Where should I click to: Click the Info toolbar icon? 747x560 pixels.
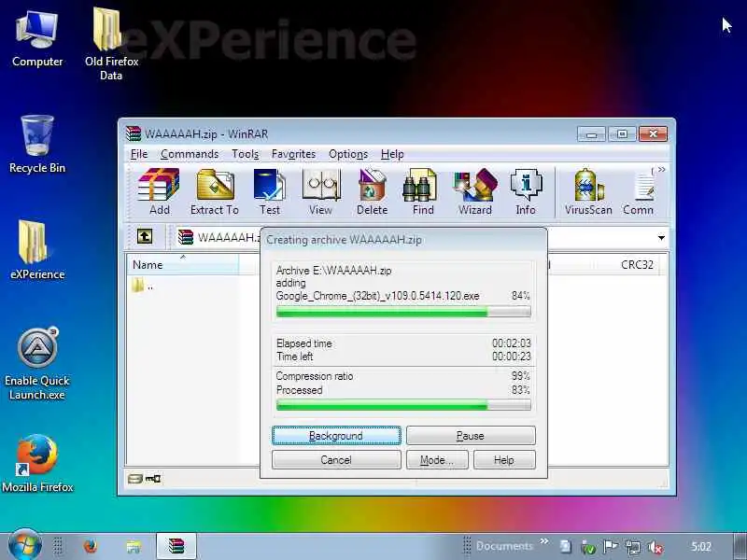coord(526,191)
